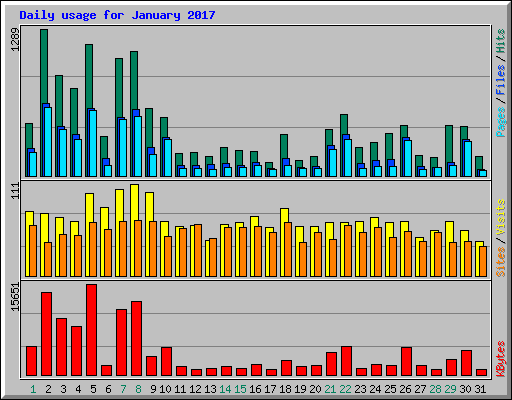Click day label 13 on the x-axis
Image resolution: width=512 pixels, height=400 pixels.
pyautogui.click(x=210, y=389)
